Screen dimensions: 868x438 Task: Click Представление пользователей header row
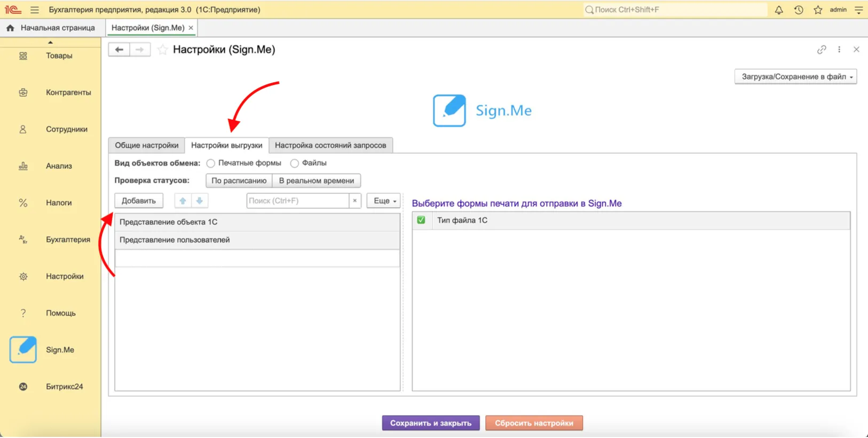coord(257,240)
